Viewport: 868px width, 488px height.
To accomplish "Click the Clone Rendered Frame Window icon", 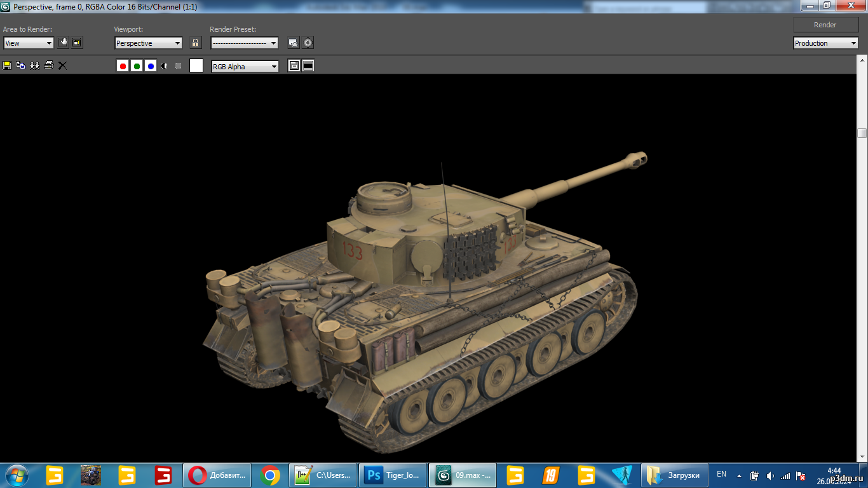I will pyautogui.click(x=35, y=65).
